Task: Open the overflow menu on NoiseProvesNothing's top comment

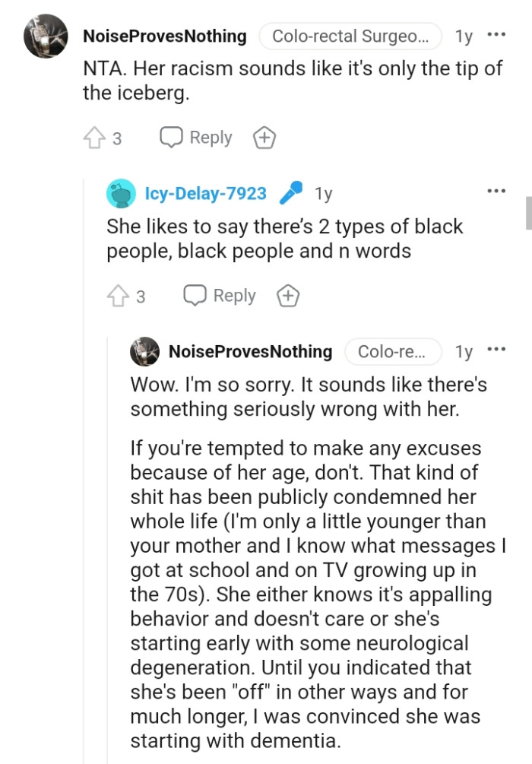Action: click(x=497, y=33)
